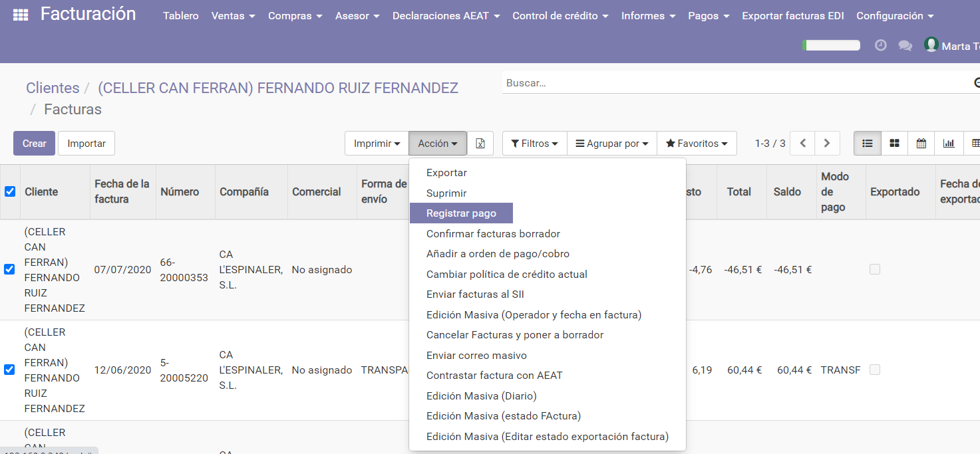Open the Compras dropdown menu
980x454 pixels.
(295, 15)
